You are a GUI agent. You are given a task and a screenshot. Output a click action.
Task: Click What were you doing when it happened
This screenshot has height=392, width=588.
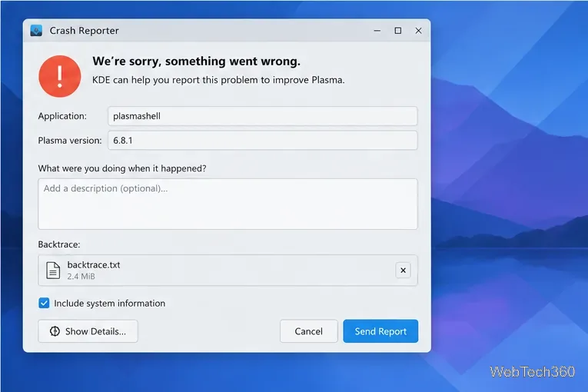click(122, 168)
